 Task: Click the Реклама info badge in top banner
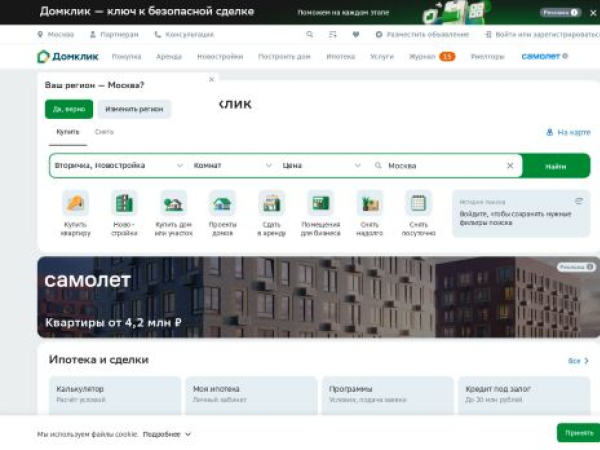[560, 13]
